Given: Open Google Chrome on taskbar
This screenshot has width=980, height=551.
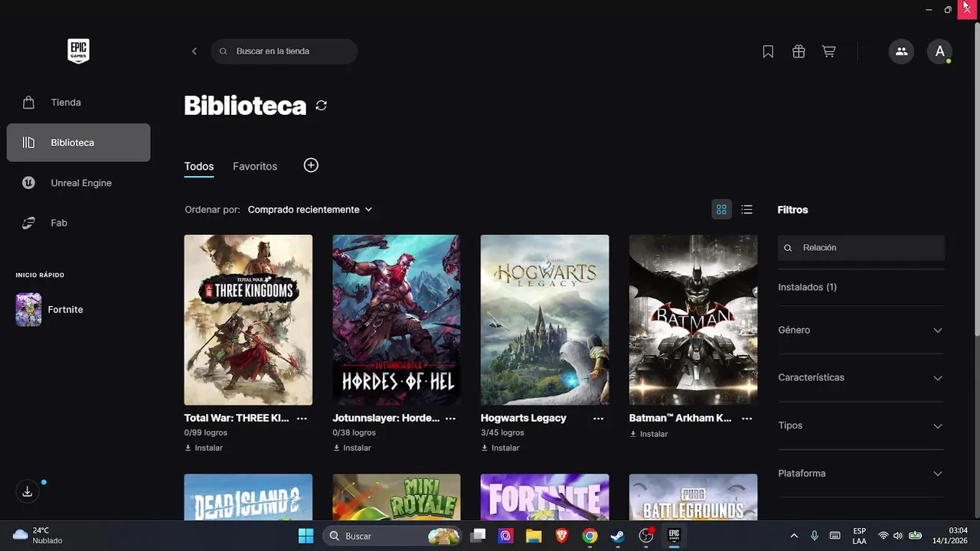Looking at the screenshot, I should click(590, 536).
